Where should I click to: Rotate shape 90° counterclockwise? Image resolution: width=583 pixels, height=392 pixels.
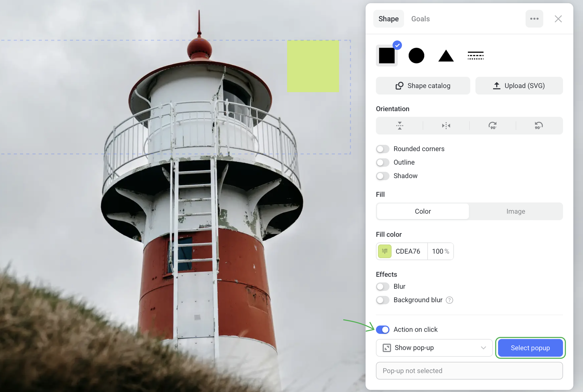tap(539, 126)
